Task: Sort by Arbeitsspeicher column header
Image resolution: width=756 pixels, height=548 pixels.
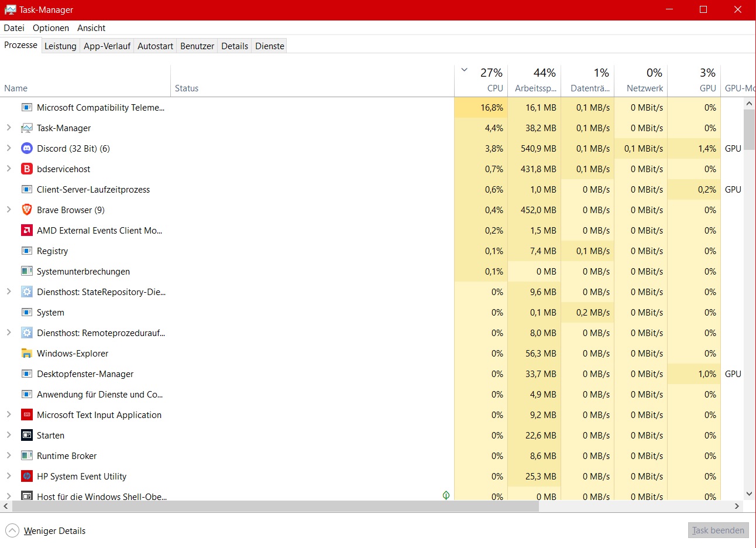Action: (534, 81)
